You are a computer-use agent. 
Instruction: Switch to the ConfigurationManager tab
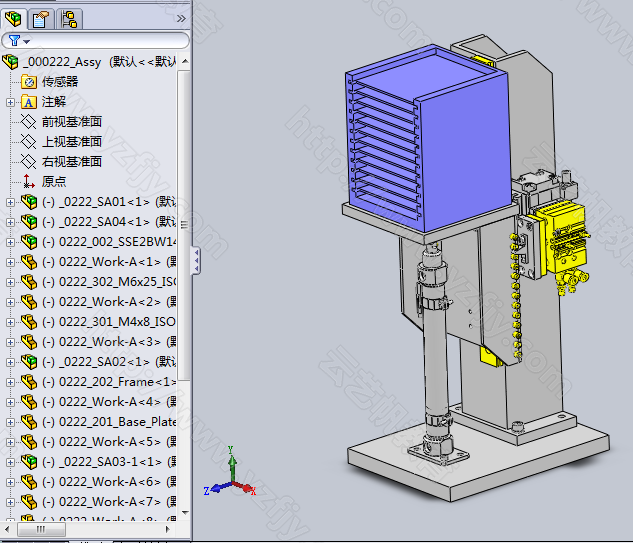click(x=69, y=19)
